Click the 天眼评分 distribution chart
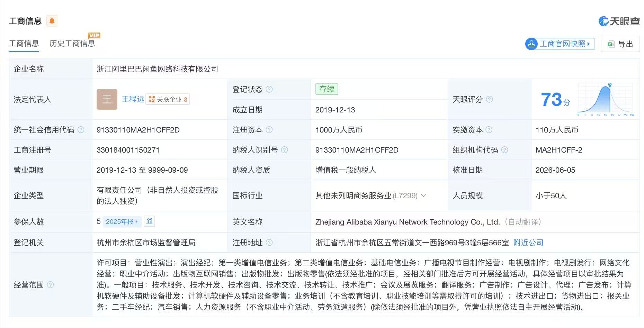 point(605,100)
